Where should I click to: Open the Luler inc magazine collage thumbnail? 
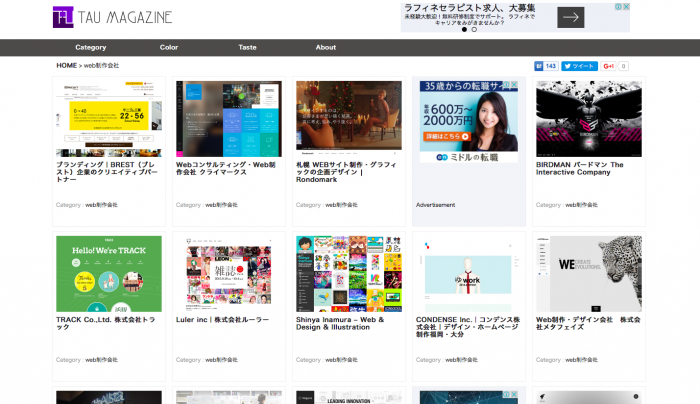pyautogui.click(x=229, y=274)
